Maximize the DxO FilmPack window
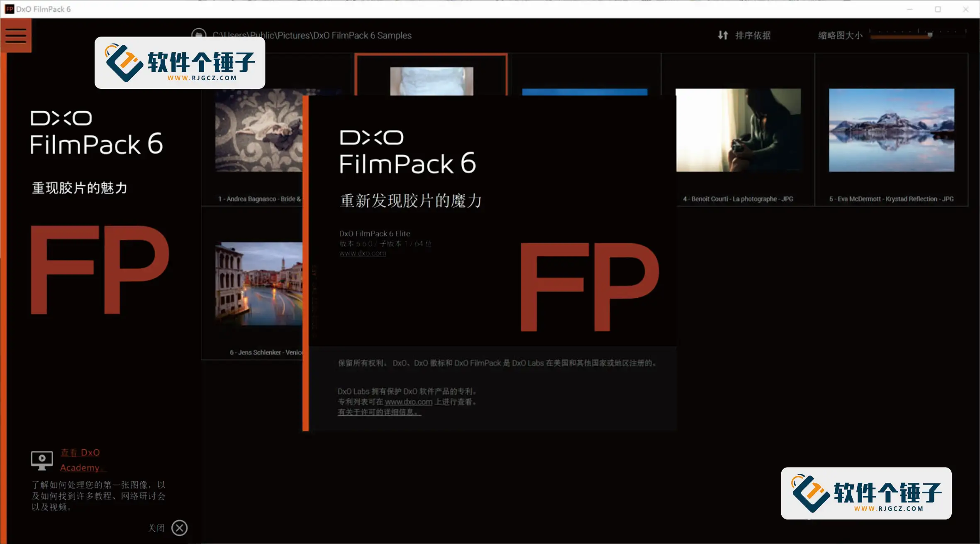The image size is (980, 544). 938,9
